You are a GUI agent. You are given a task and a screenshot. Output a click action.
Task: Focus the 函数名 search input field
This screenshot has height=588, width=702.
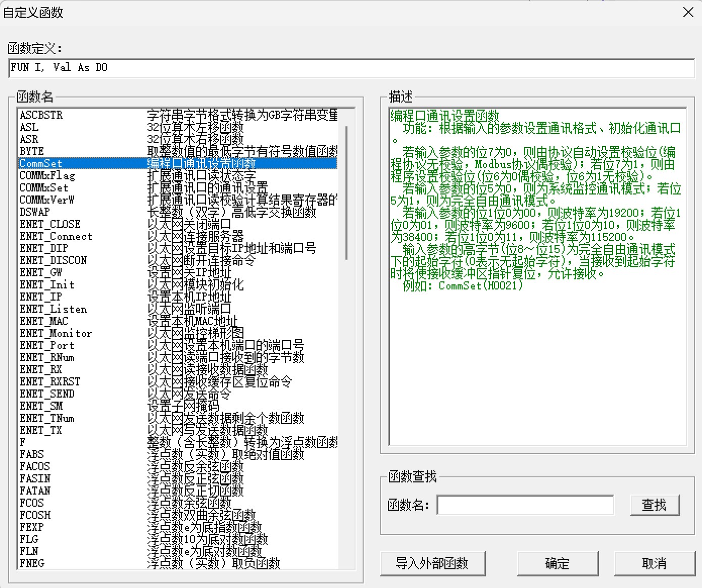pyautogui.click(x=525, y=505)
